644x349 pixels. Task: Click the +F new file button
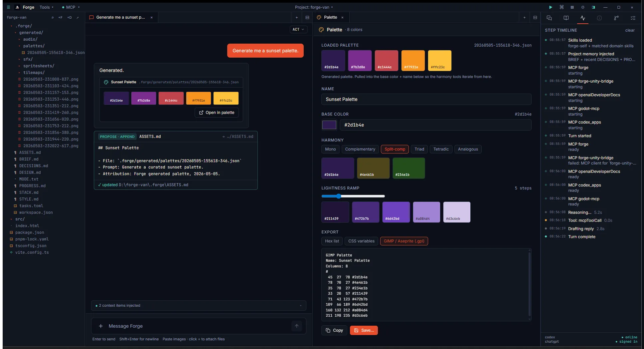click(60, 17)
